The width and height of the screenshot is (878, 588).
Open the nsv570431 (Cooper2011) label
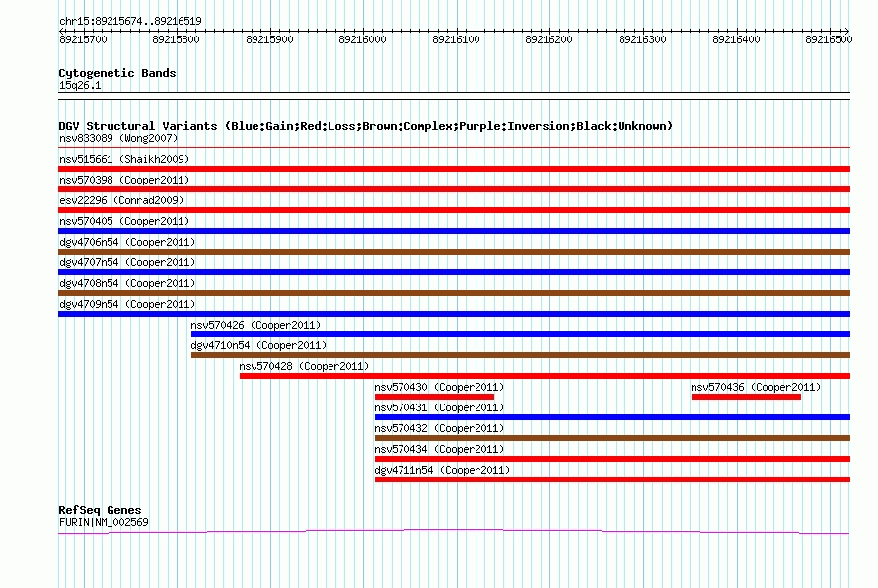coord(440,407)
